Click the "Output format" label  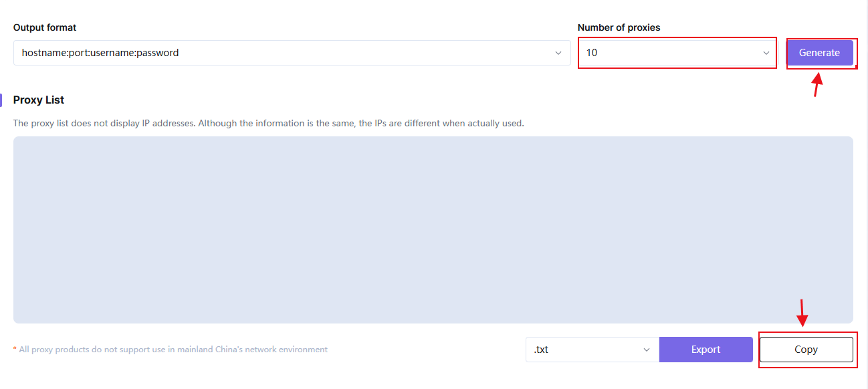(x=45, y=27)
